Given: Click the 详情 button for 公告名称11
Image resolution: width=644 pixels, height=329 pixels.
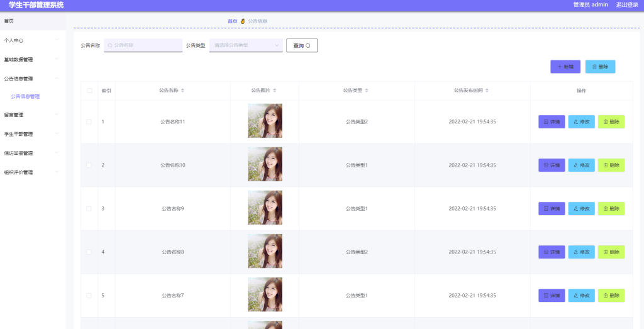Looking at the screenshot, I should point(552,121).
